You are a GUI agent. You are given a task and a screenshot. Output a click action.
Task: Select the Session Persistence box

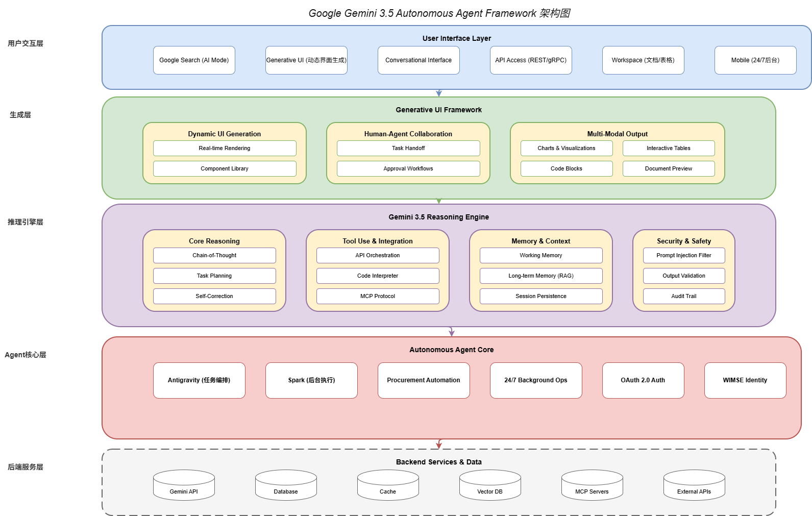pos(541,296)
